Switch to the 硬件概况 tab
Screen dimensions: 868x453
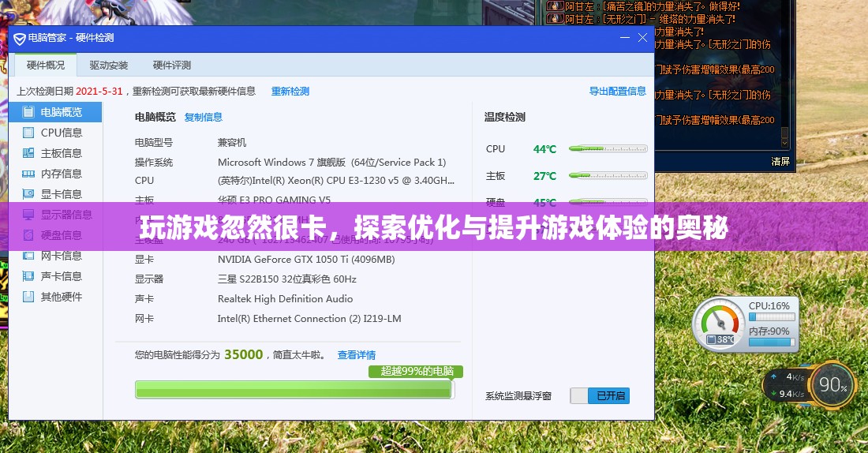[x=46, y=65]
